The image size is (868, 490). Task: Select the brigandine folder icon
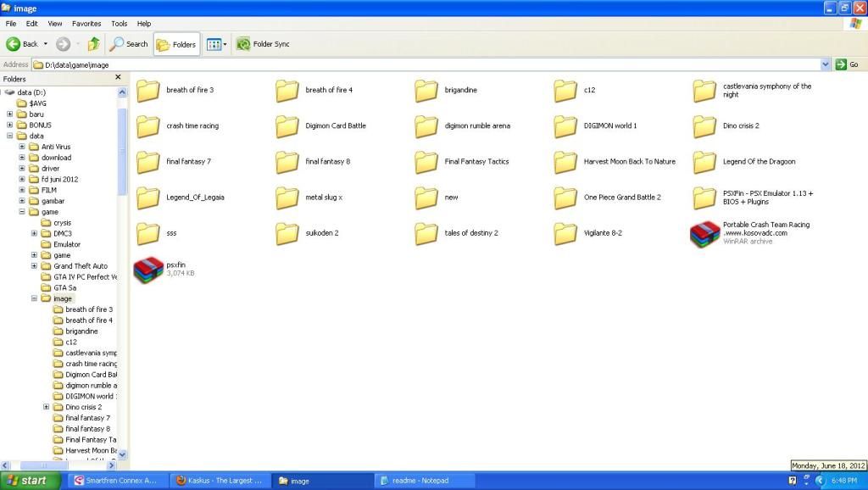[426, 90]
